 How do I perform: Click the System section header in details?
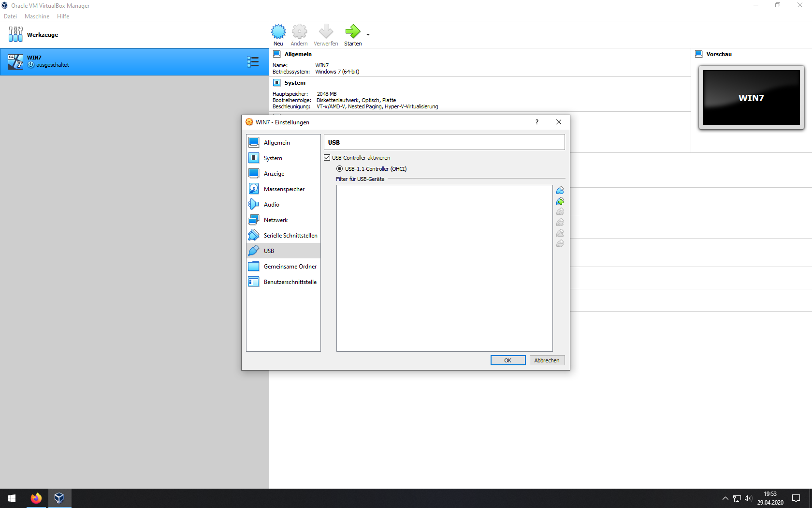click(295, 83)
